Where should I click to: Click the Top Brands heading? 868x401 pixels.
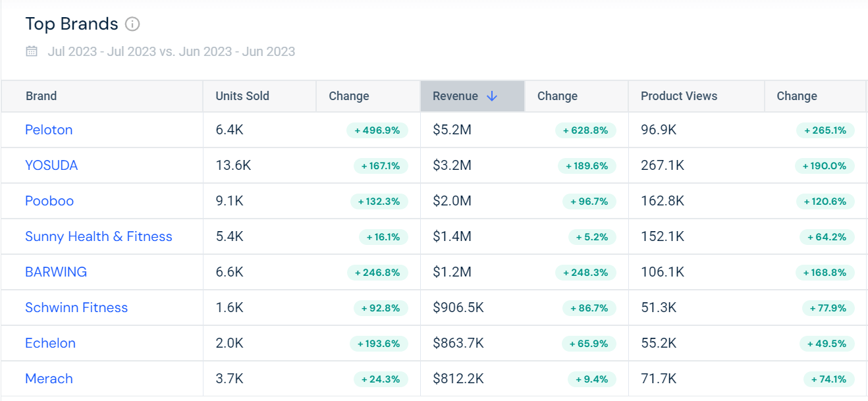point(72,24)
